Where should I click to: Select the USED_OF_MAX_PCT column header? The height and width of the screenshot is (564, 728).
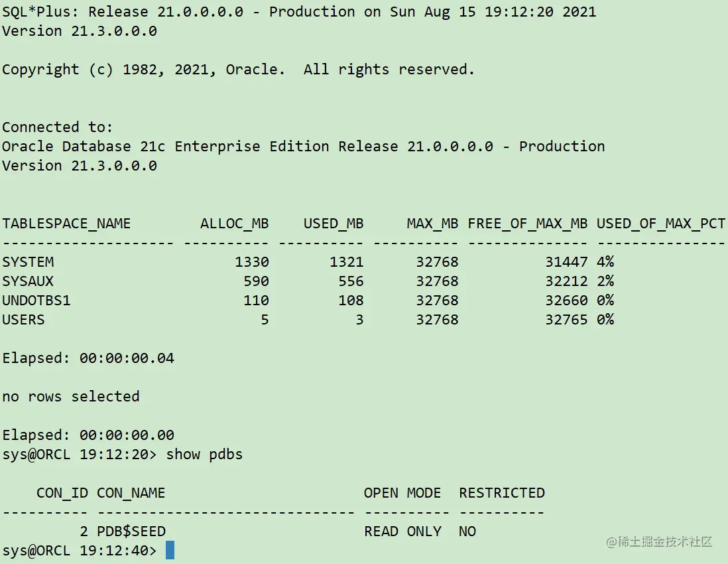coord(660,224)
